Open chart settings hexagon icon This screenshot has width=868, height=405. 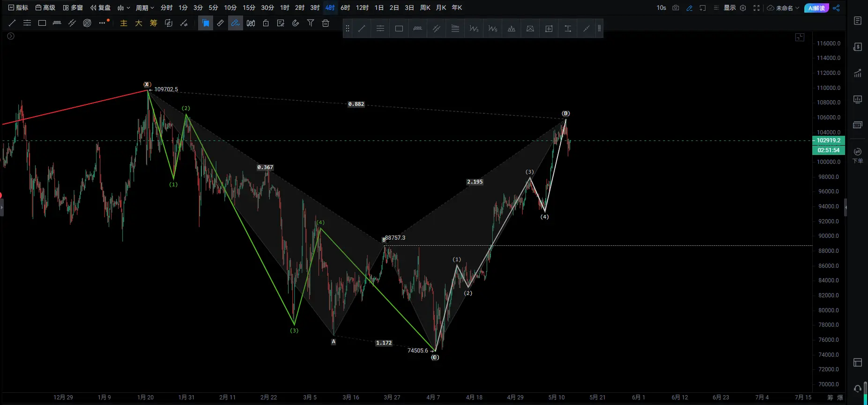point(743,7)
